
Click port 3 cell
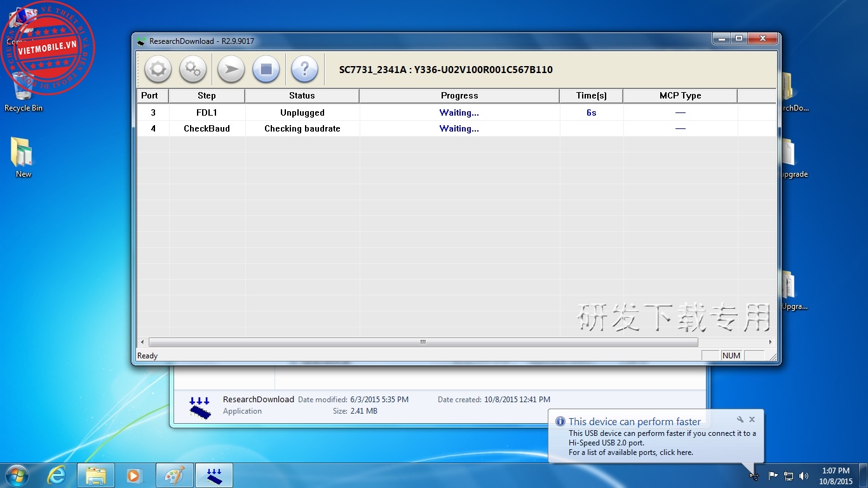(153, 112)
